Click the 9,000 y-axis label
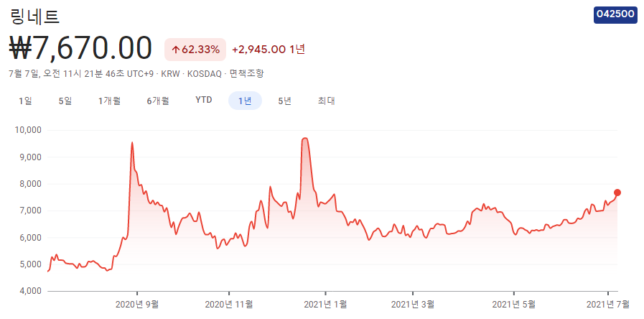644x319 pixels. point(30,157)
